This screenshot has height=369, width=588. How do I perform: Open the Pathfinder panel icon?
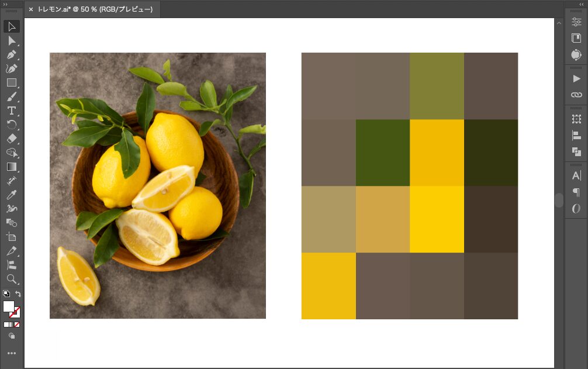576,151
